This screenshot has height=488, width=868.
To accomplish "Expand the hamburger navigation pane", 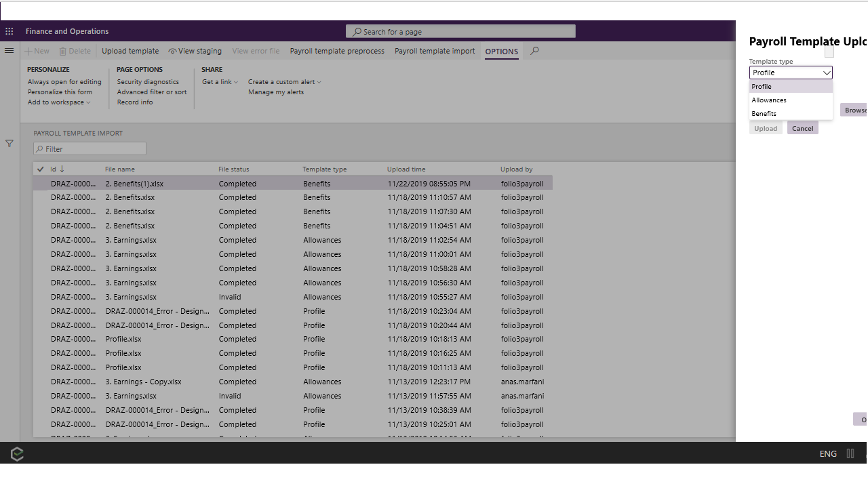I will coord(9,51).
